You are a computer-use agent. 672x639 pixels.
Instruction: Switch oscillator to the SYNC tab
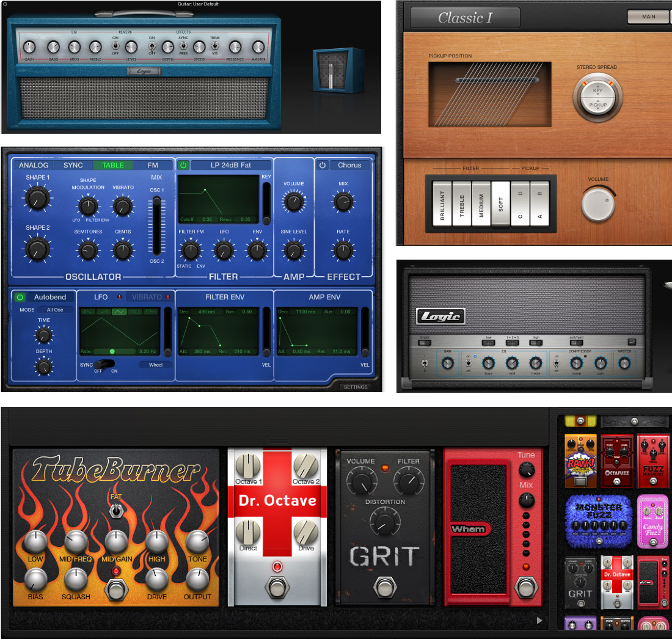pos(73,165)
